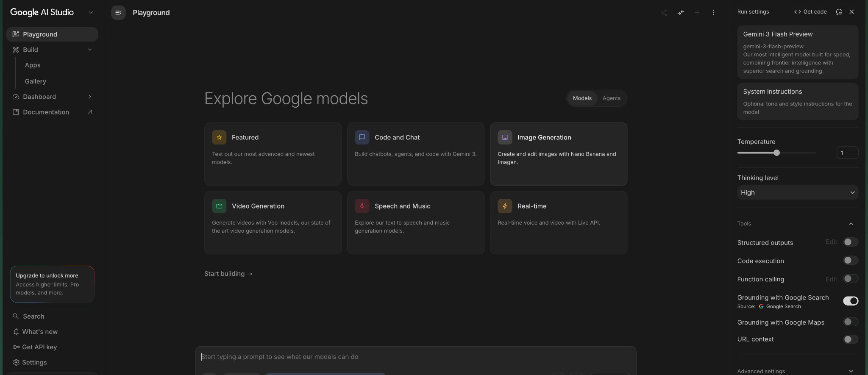Click the Image Generation picture icon

[x=505, y=137]
